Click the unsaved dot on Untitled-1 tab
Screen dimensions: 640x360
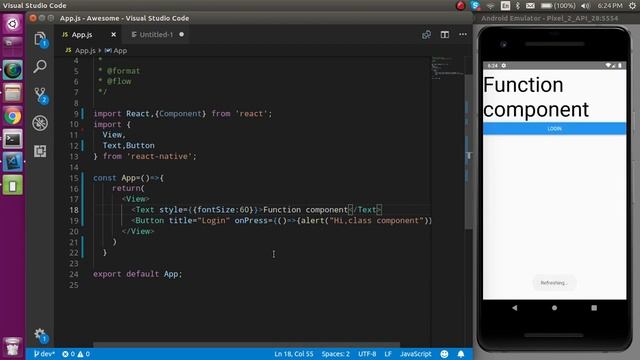181,35
